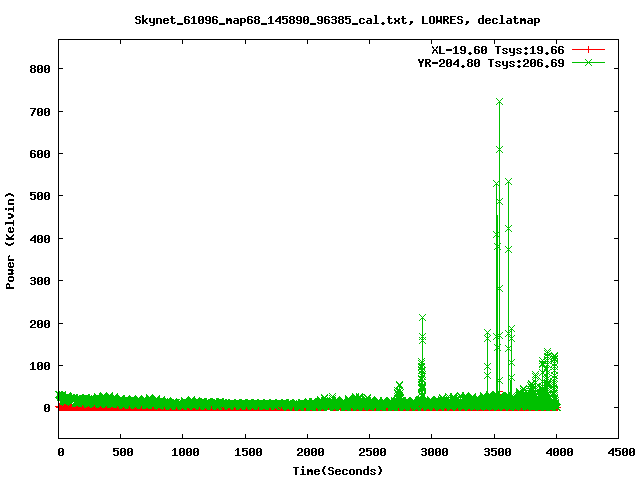Image resolution: width=640 pixels, height=480 pixels.
Task: Click the 2500 tick label on x-axis
Action: [x=370, y=453]
